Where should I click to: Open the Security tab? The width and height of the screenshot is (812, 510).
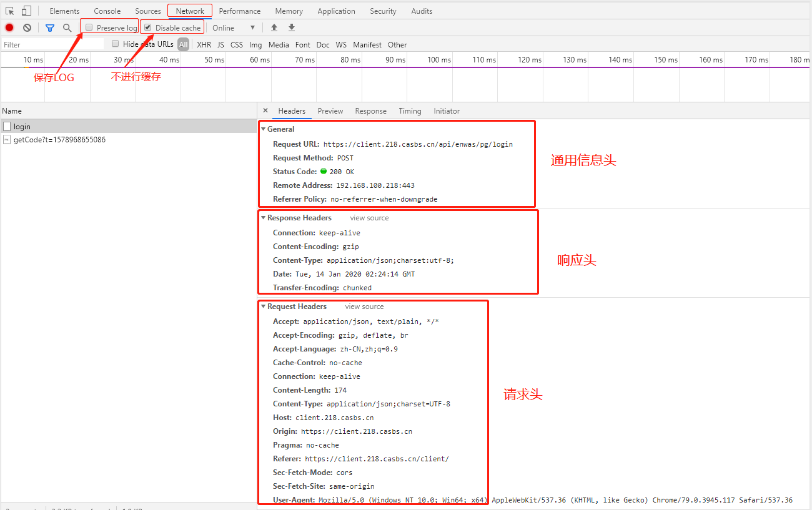(383, 11)
